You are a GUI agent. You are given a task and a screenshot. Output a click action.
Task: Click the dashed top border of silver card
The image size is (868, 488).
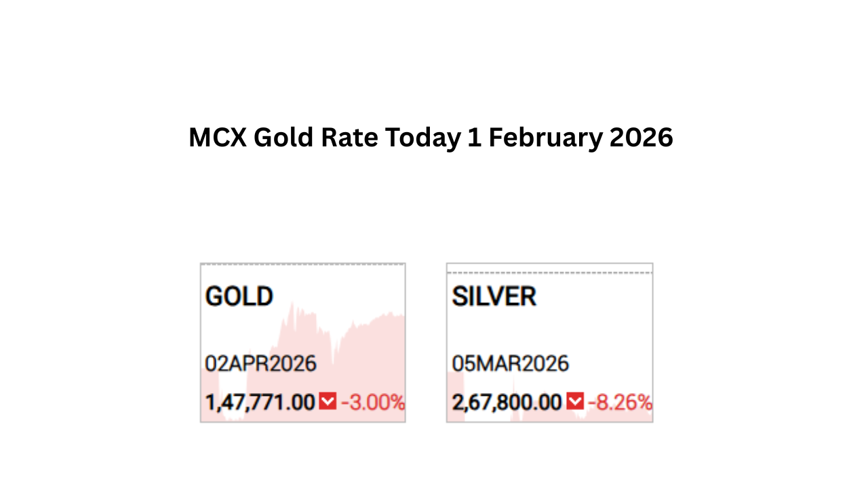(x=549, y=272)
